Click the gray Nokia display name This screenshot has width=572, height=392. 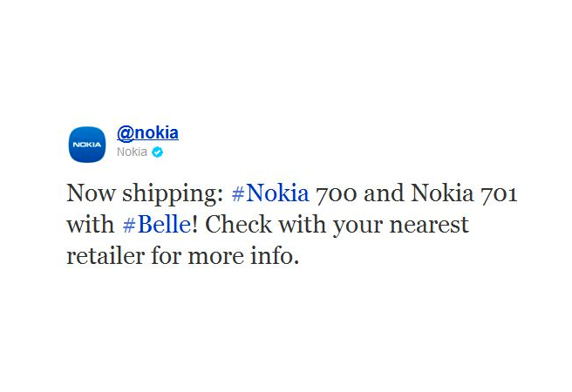(x=132, y=152)
